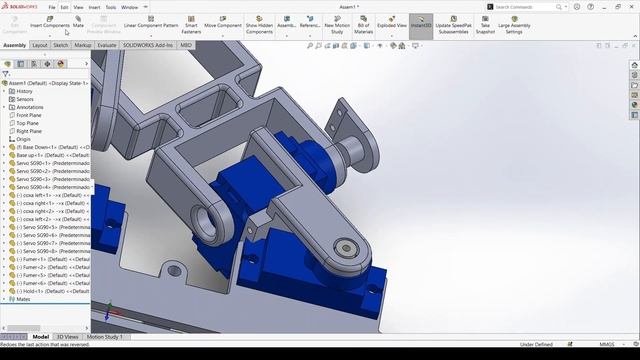The image size is (640, 360).
Task: Open the Tools menu
Action: tap(111, 7)
